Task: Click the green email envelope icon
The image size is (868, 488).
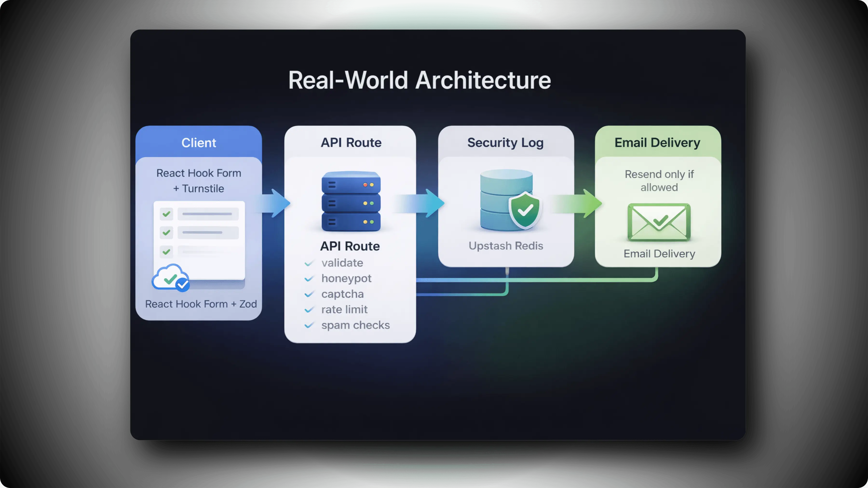Action: pos(659,222)
